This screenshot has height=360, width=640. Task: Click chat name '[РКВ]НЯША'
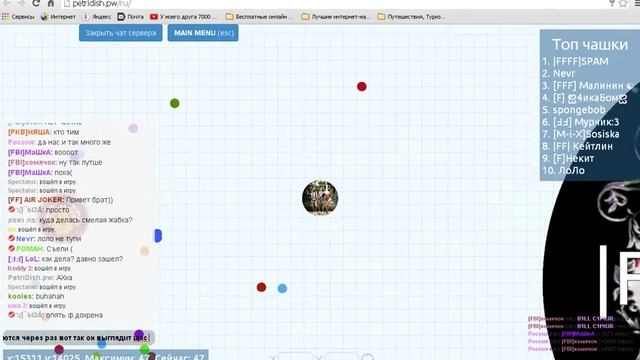[x=29, y=132]
